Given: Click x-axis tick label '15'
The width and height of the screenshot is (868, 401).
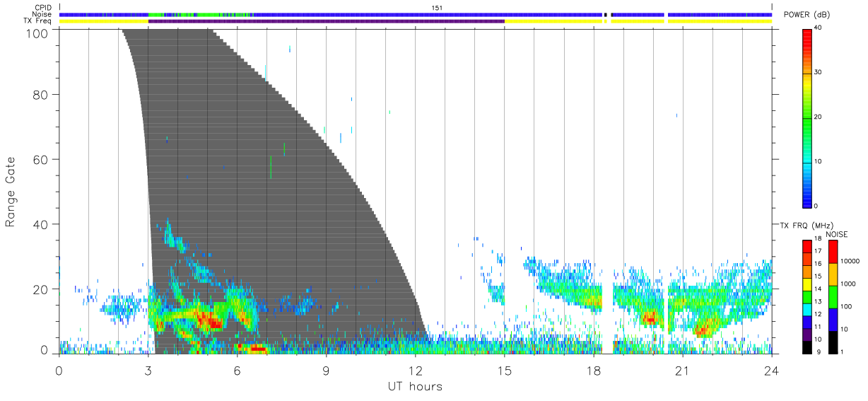Looking at the screenshot, I should tap(504, 370).
